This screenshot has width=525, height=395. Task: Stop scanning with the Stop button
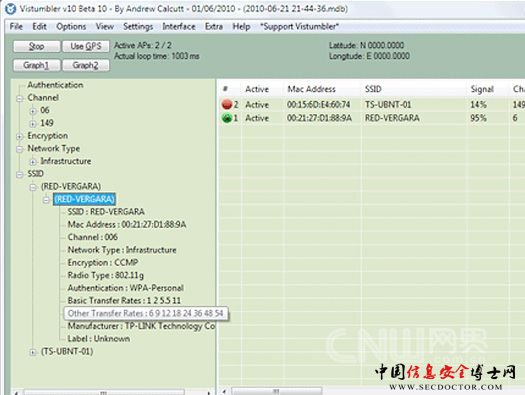pos(37,46)
